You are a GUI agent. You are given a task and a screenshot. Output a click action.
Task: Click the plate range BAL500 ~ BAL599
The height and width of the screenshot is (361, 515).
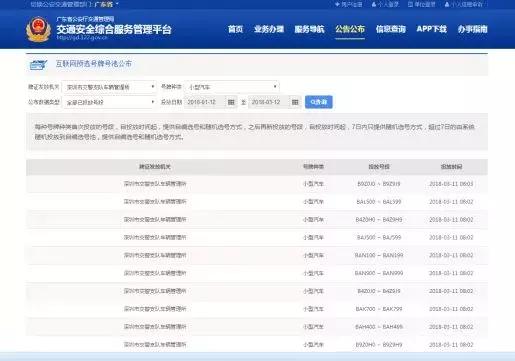pos(379,202)
